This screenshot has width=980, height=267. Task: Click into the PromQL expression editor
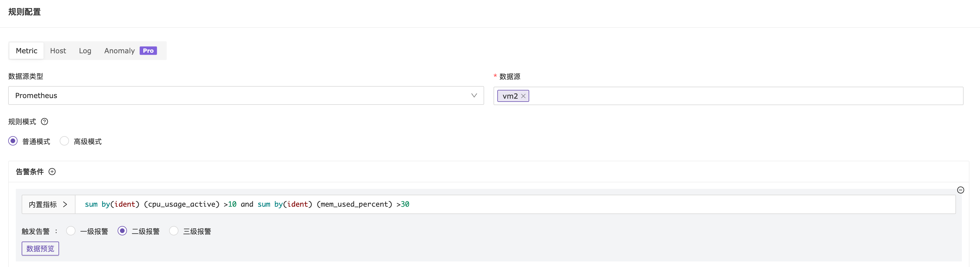pyautogui.click(x=515, y=205)
